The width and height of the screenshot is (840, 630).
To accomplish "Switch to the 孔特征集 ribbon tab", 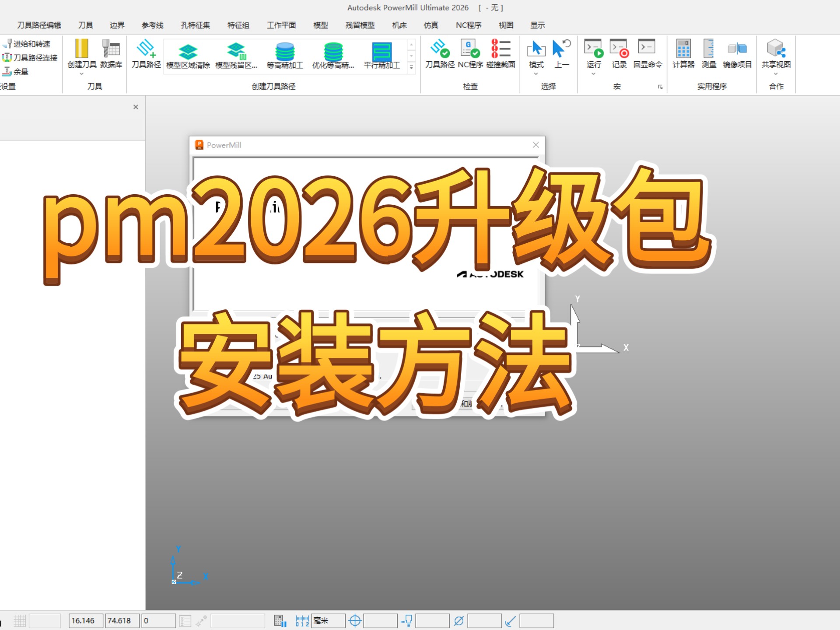I will pos(196,25).
